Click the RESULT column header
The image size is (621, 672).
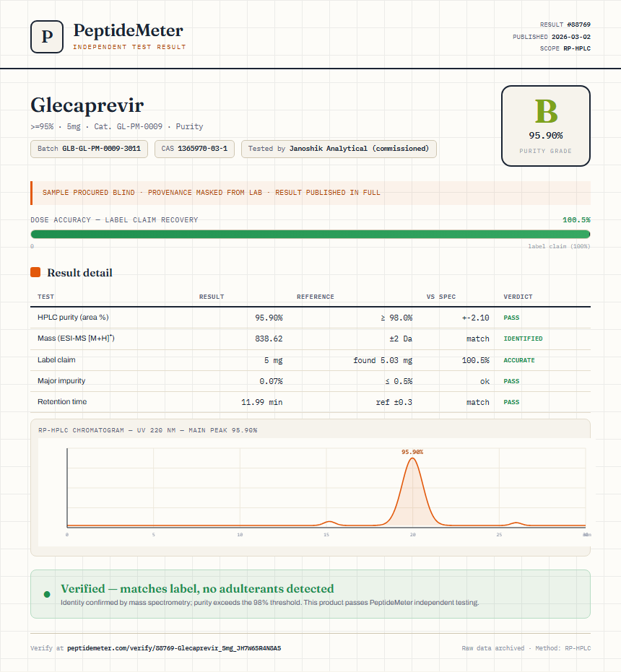pos(212,297)
